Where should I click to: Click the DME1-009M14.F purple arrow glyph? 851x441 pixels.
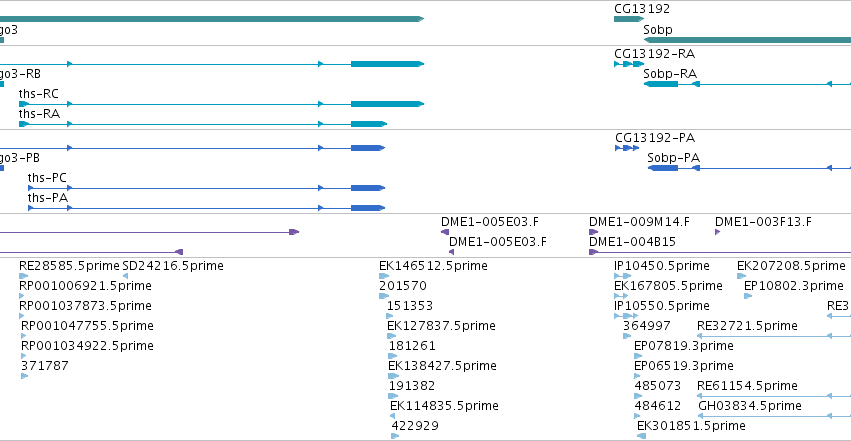coord(593,232)
